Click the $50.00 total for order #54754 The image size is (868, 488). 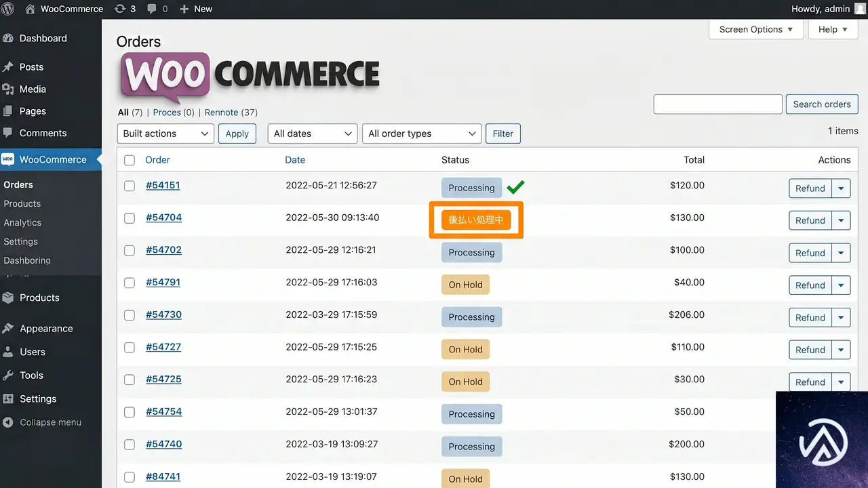point(690,411)
